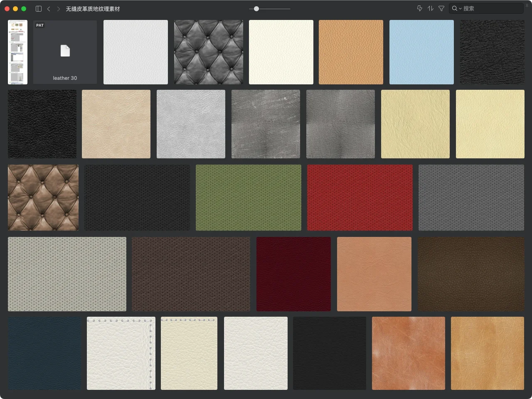Image resolution: width=532 pixels, height=399 pixels.
Task: Select the brown perforated leather thumbnail
Action: (x=191, y=274)
